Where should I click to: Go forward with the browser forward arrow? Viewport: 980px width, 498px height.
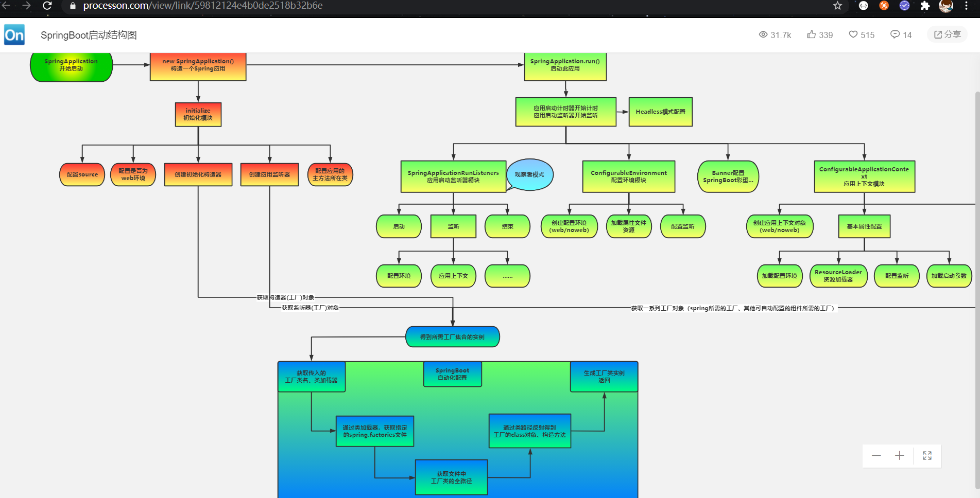click(26, 6)
